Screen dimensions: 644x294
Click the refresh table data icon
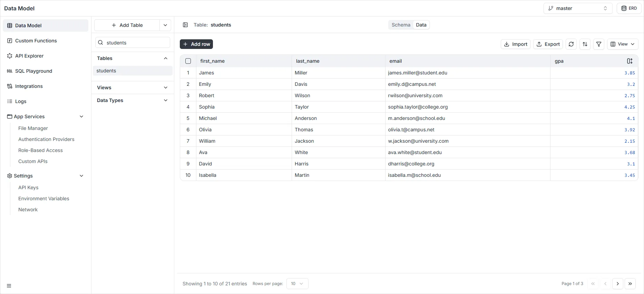tap(571, 44)
